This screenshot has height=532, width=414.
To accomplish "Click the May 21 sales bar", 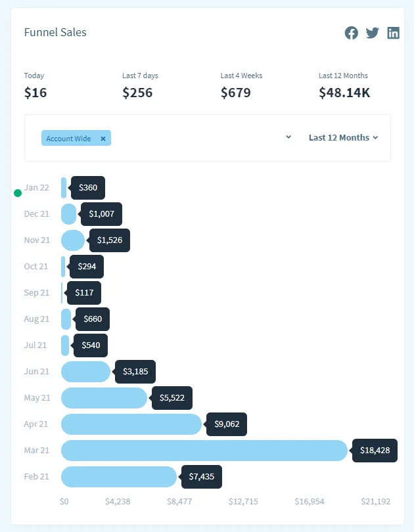I will point(104,398).
